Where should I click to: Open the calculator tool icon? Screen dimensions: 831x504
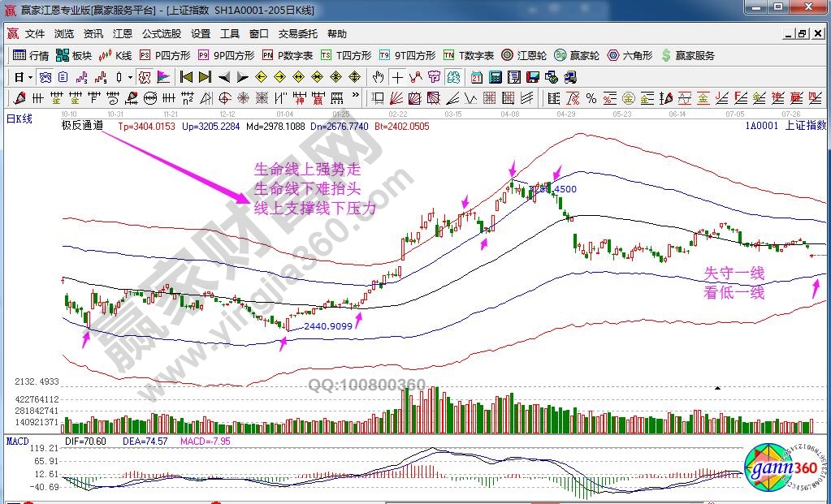pyautogui.click(x=495, y=77)
